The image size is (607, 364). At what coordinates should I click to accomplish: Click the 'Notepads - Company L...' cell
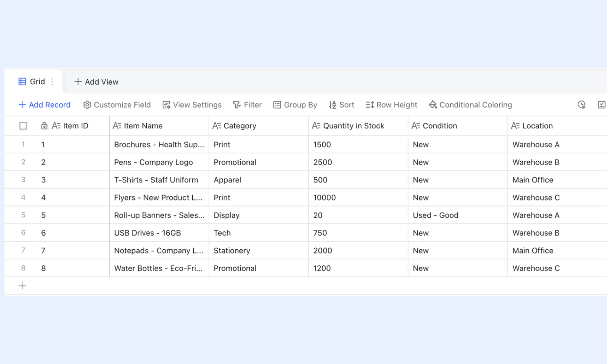pos(159,251)
